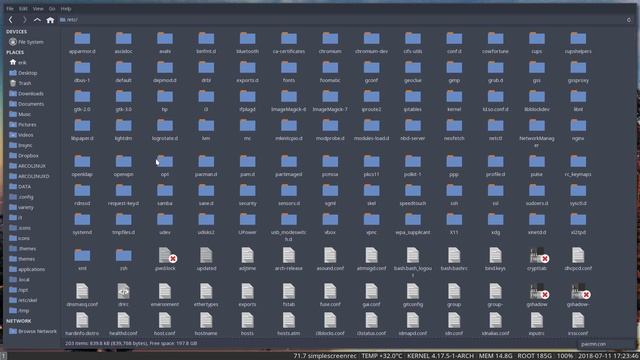Open the Desktop place in the sidebar
Image resolution: width=640 pixels, height=360 pixels.
coord(23,73)
